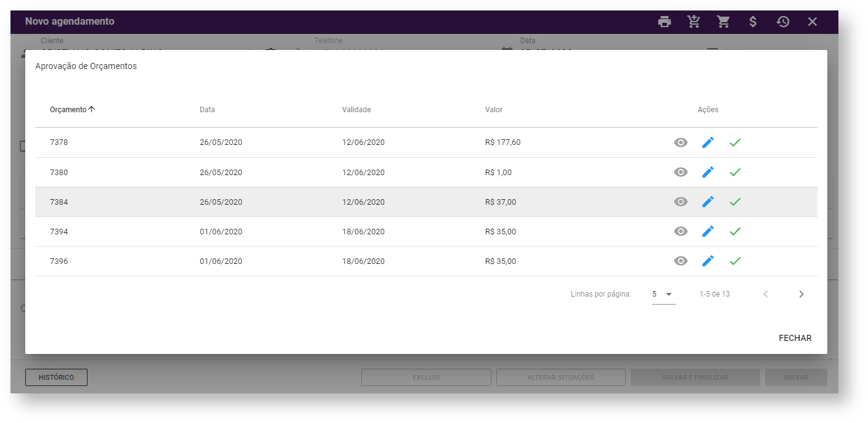Edit budget 7380 with pencil icon
Image resolution: width=868 pixels, height=423 pixels.
tap(708, 172)
